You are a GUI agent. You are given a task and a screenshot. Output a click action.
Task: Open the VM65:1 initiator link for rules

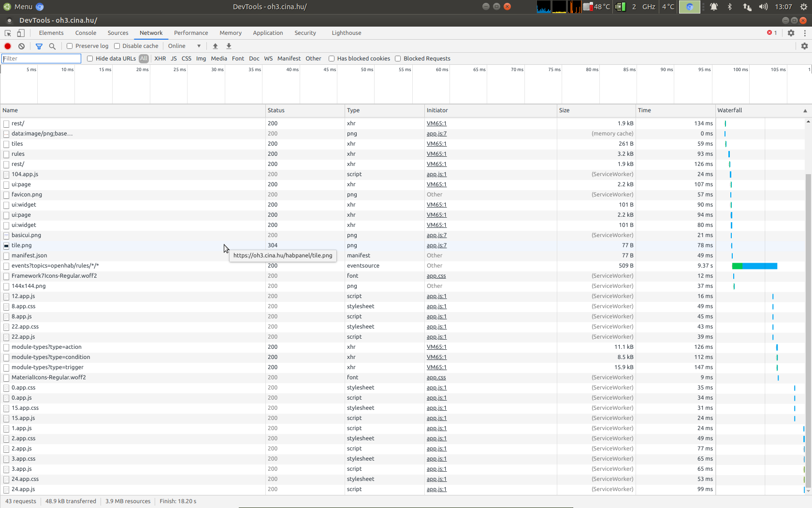436,154
